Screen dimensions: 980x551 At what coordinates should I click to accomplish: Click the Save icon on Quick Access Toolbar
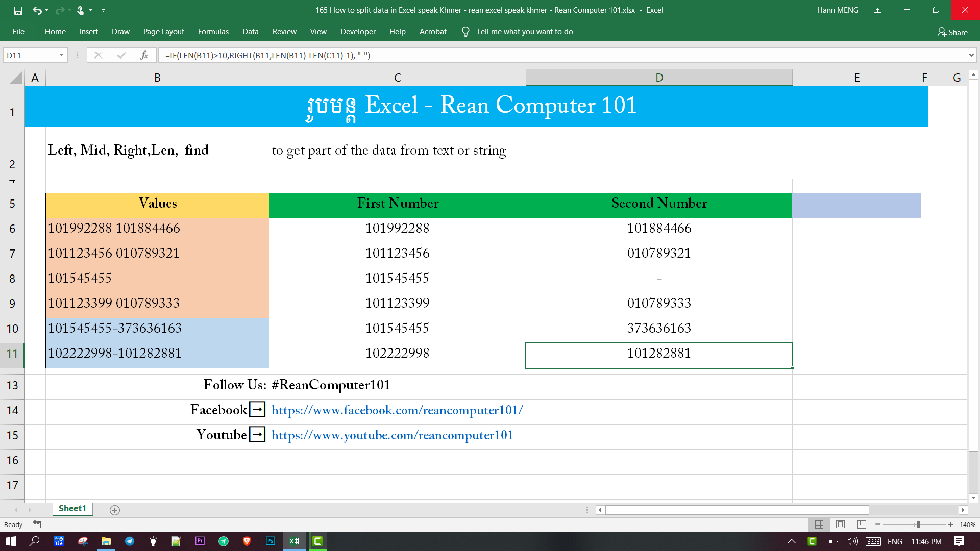click(19, 10)
